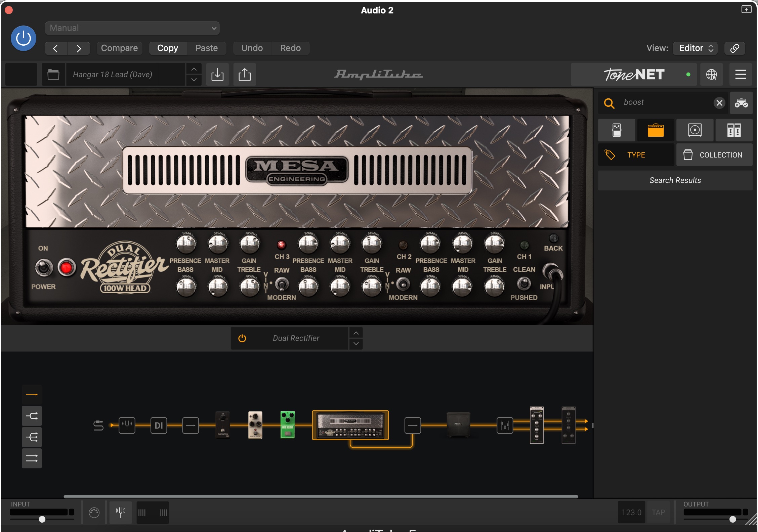Viewport: 758px width, 532px height.
Task: Click the Compare button
Action: click(119, 48)
